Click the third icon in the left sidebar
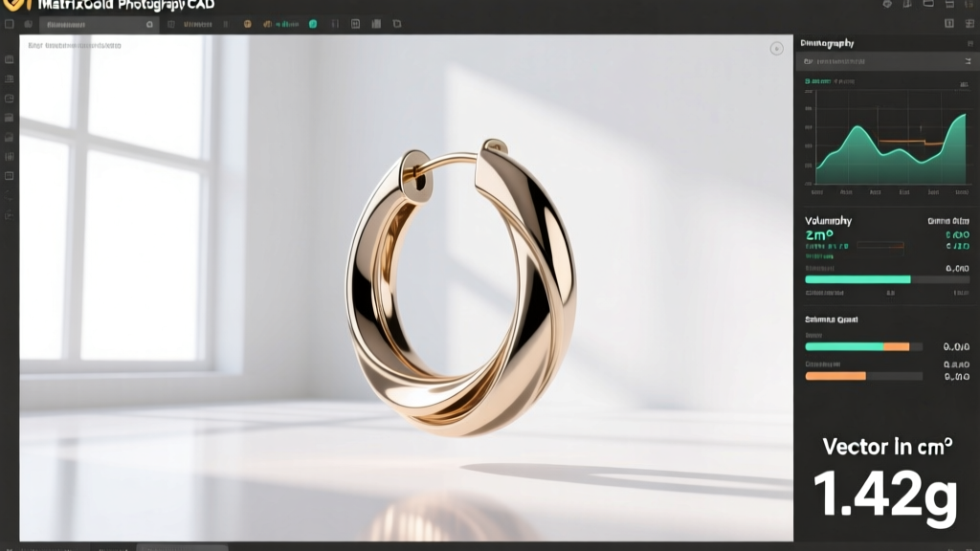 (10, 99)
